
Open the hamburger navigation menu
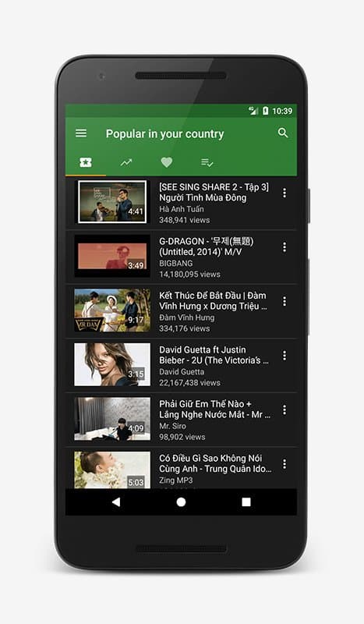point(81,133)
